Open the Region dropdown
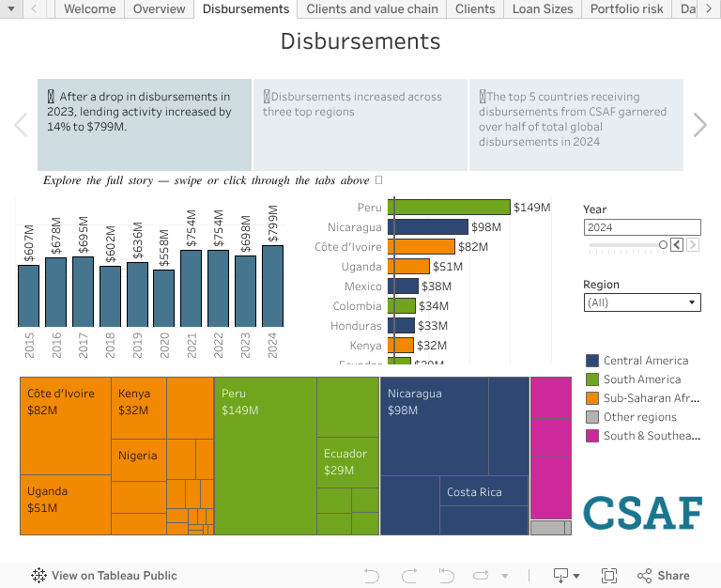Viewport: 721px width, 588px height. (x=642, y=302)
